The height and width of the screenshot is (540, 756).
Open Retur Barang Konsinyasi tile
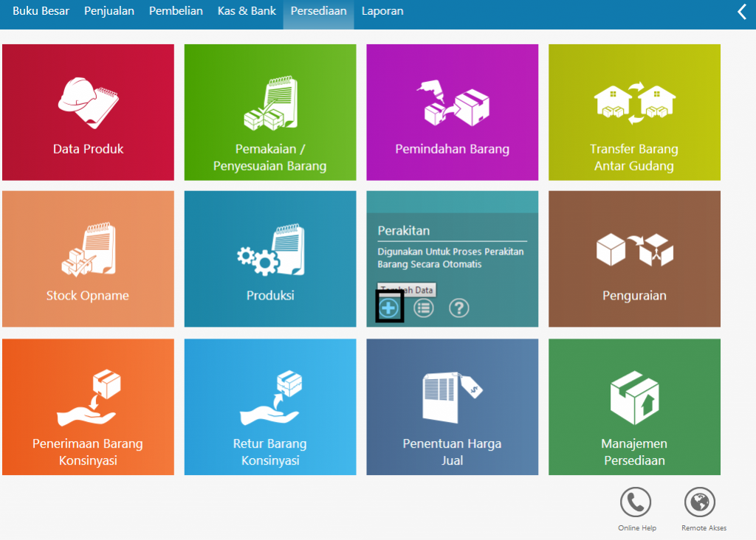269,406
